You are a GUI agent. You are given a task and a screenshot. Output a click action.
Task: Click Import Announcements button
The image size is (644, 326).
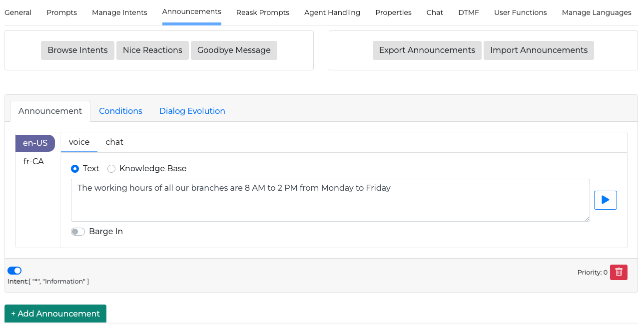[539, 50]
